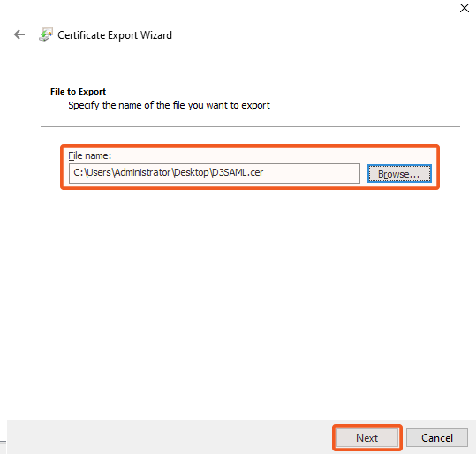This screenshot has width=476, height=454.
Task: Click the 'File name:' label
Action: (x=89, y=155)
